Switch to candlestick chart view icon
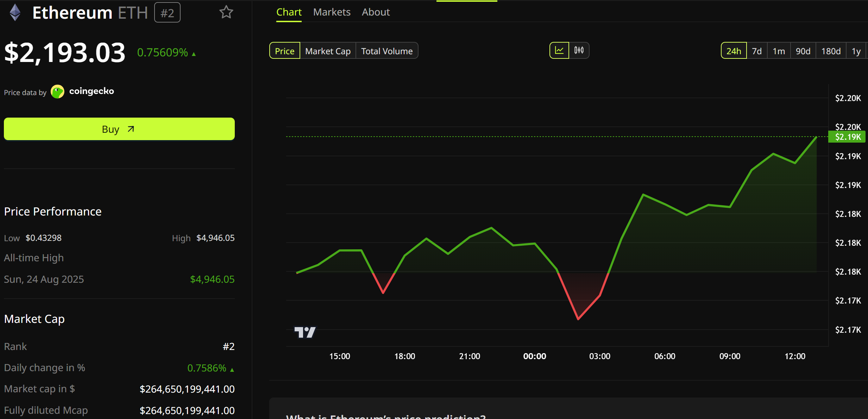This screenshot has height=419, width=868. [x=579, y=50]
